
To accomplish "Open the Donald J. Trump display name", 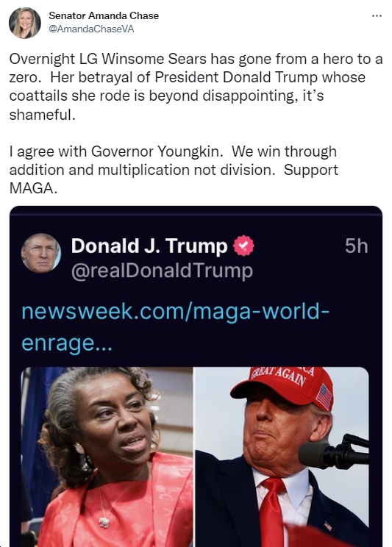I will click(149, 246).
